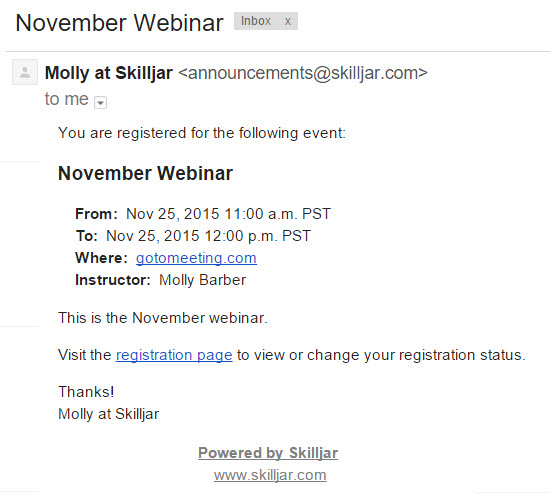Click the Molly at Skilljar signature line
Screen dimensions: 550x500
[x=108, y=414]
